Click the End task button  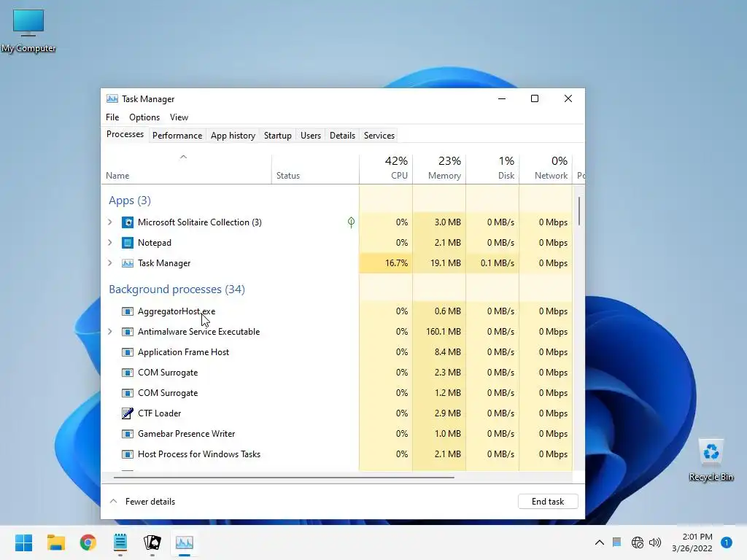coord(548,502)
